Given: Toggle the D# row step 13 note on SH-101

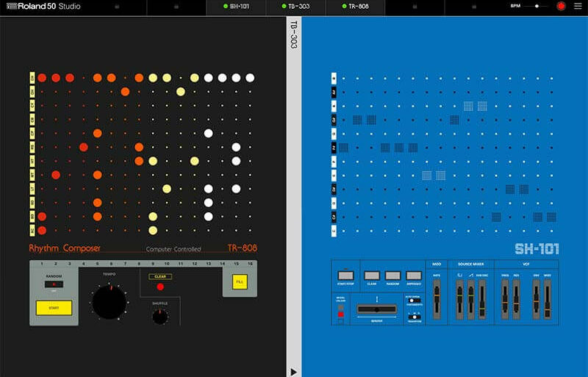Looking at the screenshot, I should [x=510, y=189].
